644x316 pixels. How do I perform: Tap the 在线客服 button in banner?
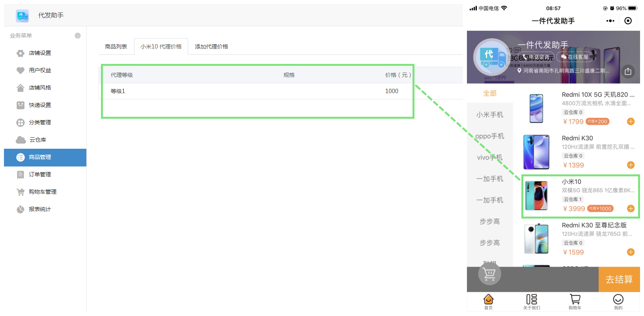pyautogui.click(x=575, y=57)
